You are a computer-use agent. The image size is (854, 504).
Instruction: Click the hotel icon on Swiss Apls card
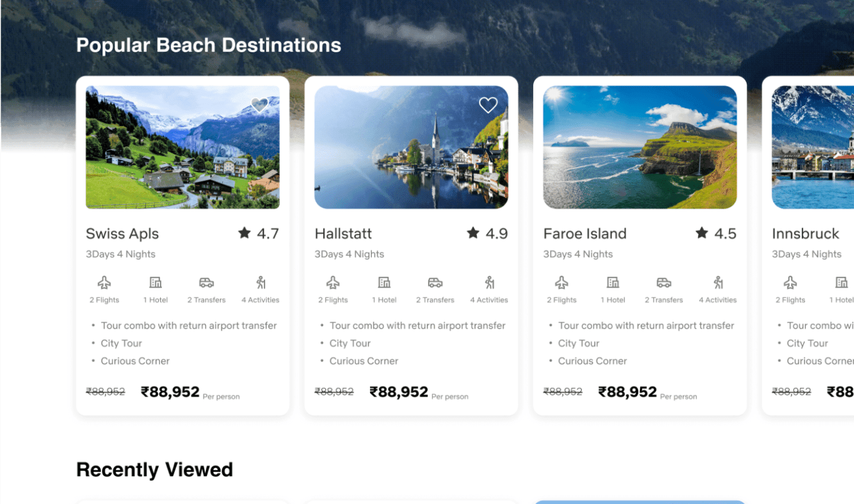pos(155,282)
